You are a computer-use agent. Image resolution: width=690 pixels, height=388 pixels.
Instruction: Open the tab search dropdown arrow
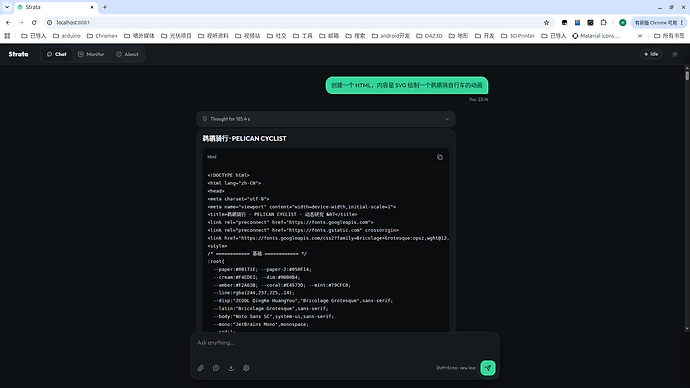coord(7,7)
